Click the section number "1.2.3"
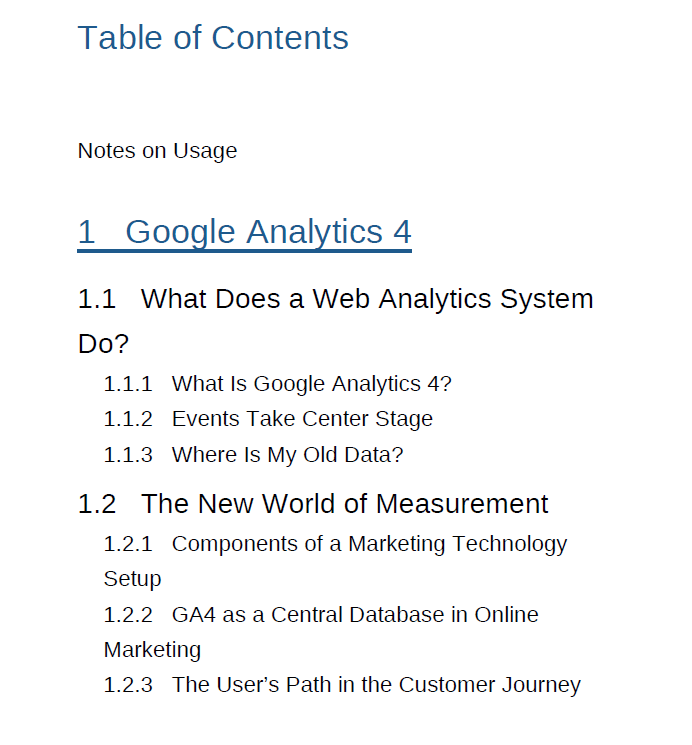The height and width of the screenshot is (745, 692). click(x=128, y=685)
